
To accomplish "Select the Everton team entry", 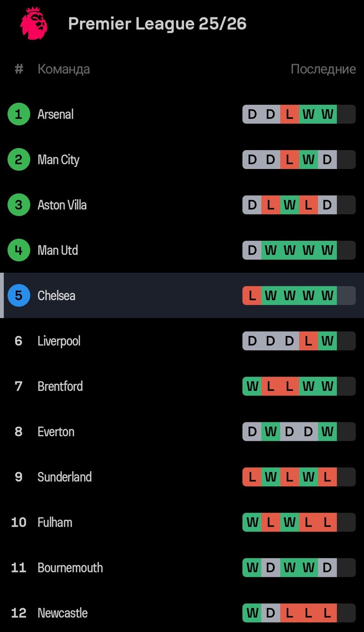I will point(56,431).
